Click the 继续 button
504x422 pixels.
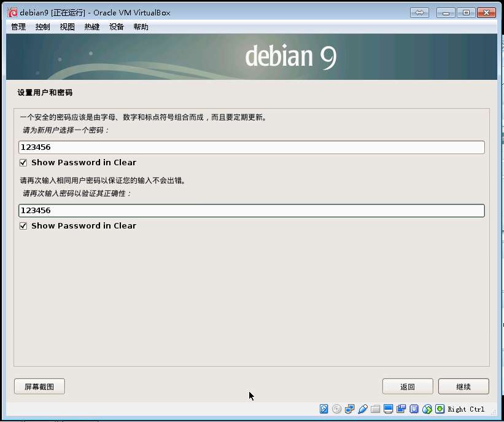463,386
